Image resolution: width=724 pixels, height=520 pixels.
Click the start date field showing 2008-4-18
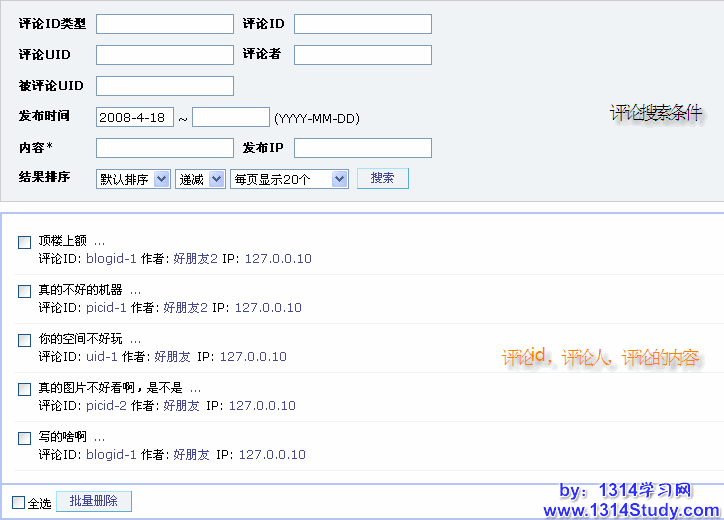[135, 117]
